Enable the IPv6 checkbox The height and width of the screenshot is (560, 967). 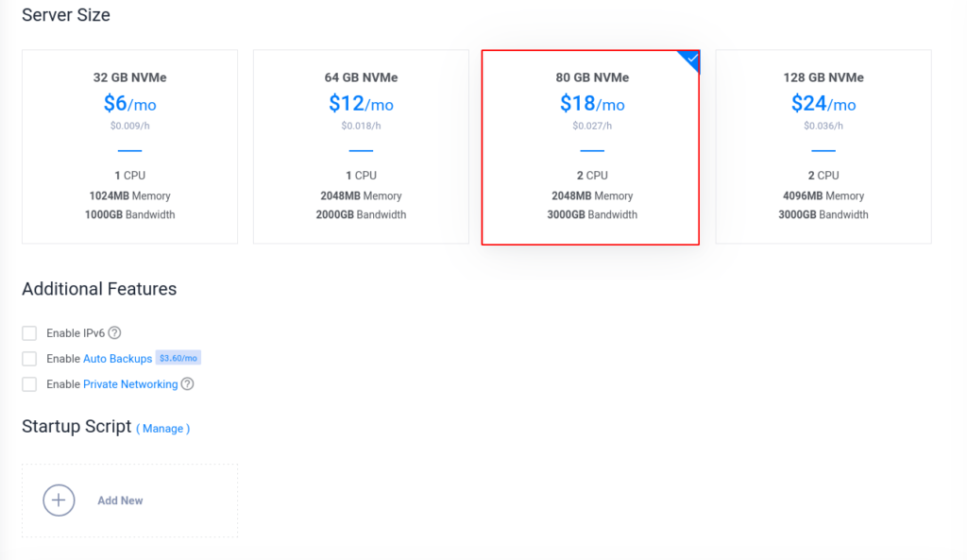click(x=29, y=333)
